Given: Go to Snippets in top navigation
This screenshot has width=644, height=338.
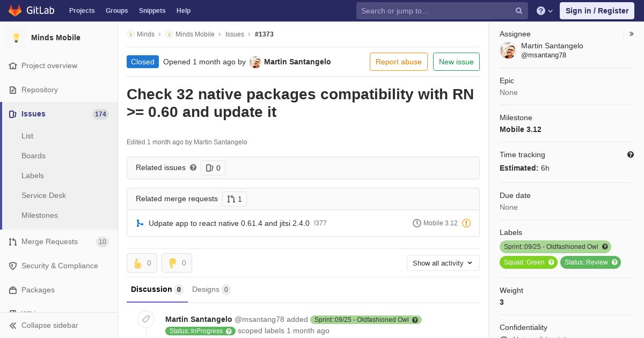Looking at the screenshot, I should (x=152, y=11).
